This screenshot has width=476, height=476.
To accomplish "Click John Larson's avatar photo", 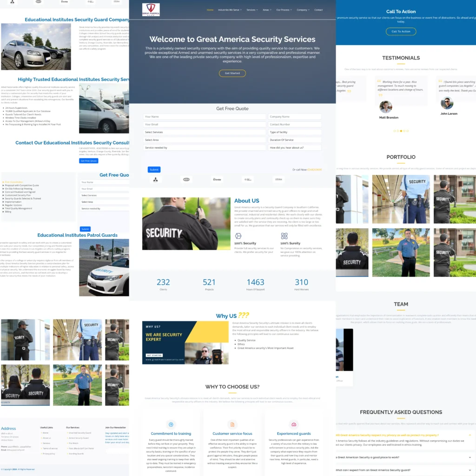I will point(447,103).
